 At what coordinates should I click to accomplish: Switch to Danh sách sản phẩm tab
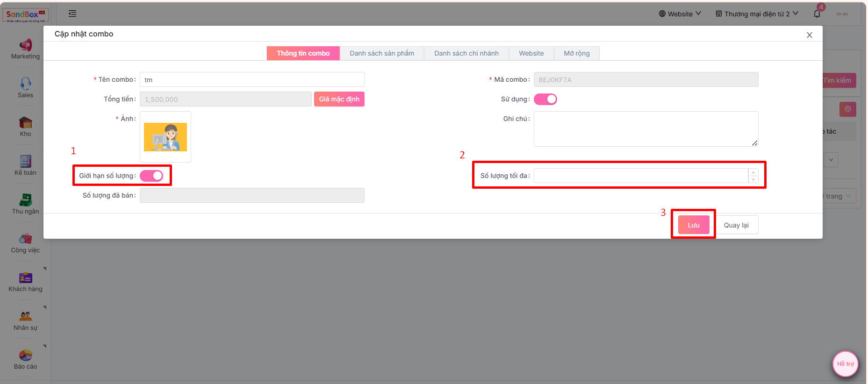(382, 53)
